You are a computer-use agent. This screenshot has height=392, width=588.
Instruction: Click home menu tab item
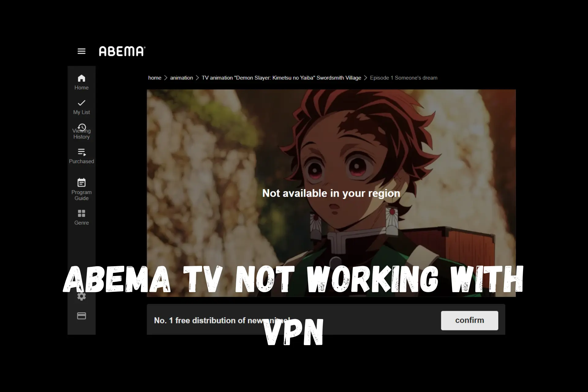coord(81,82)
